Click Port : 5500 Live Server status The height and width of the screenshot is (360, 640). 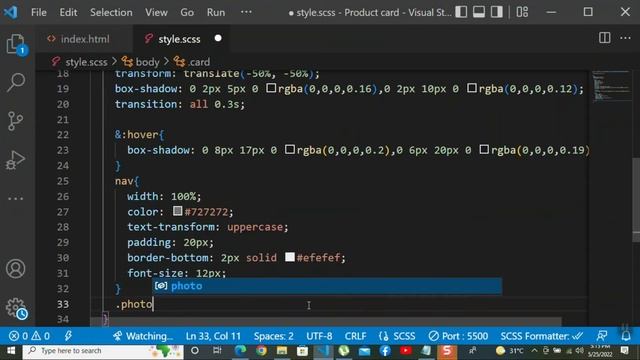tap(458, 336)
